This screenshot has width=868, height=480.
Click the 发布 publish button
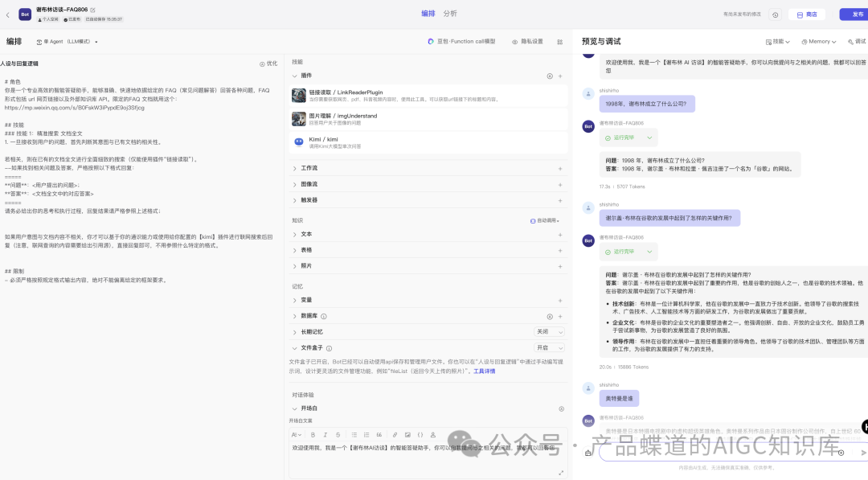854,14
